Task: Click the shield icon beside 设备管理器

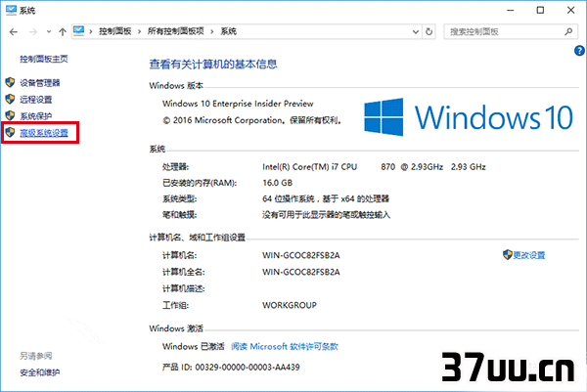Action: tap(10, 82)
